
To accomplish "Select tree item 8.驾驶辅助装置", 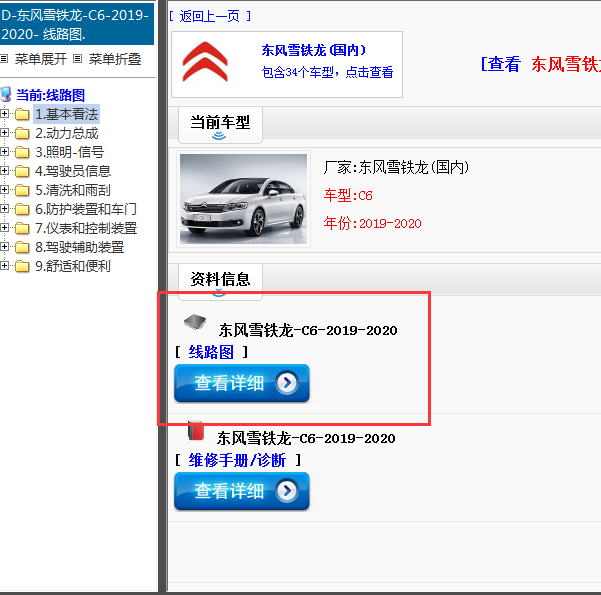I will (79, 247).
